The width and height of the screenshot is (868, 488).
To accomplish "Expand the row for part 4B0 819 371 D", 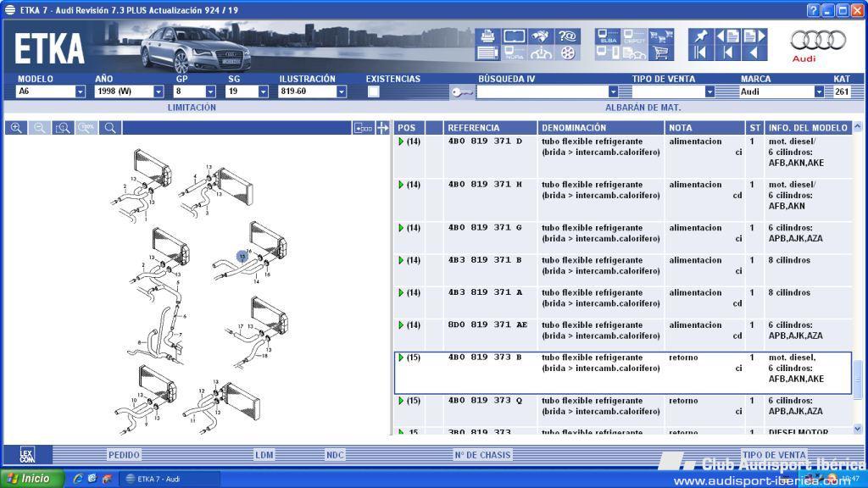I will (401, 141).
